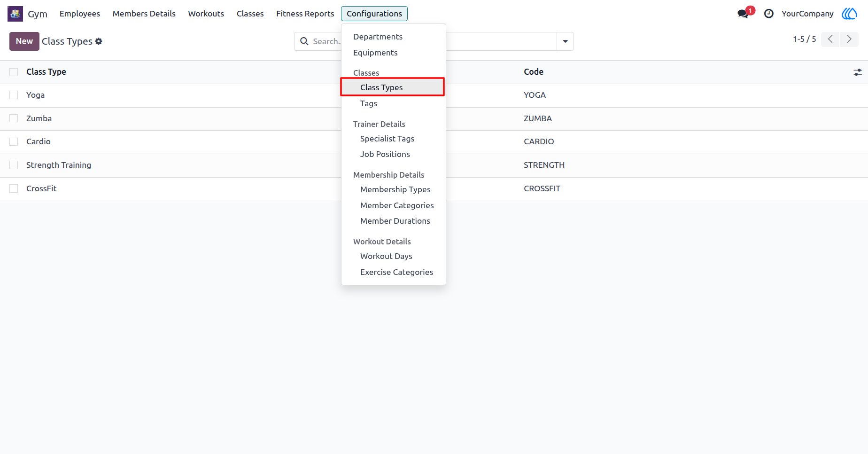Sort by the Class Type column header
Screen dimensions: 868x454
(46, 72)
